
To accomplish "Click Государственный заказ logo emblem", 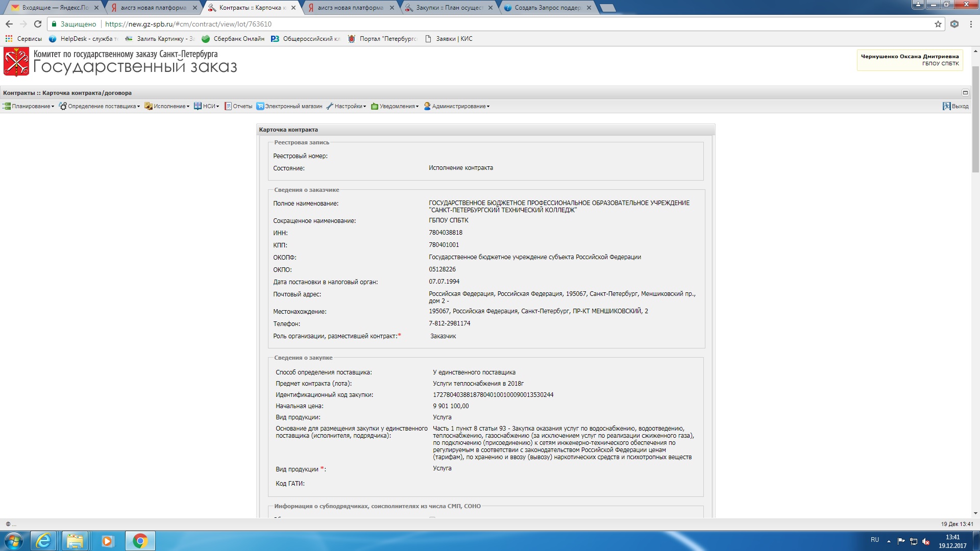I will (x=16, y=62).
